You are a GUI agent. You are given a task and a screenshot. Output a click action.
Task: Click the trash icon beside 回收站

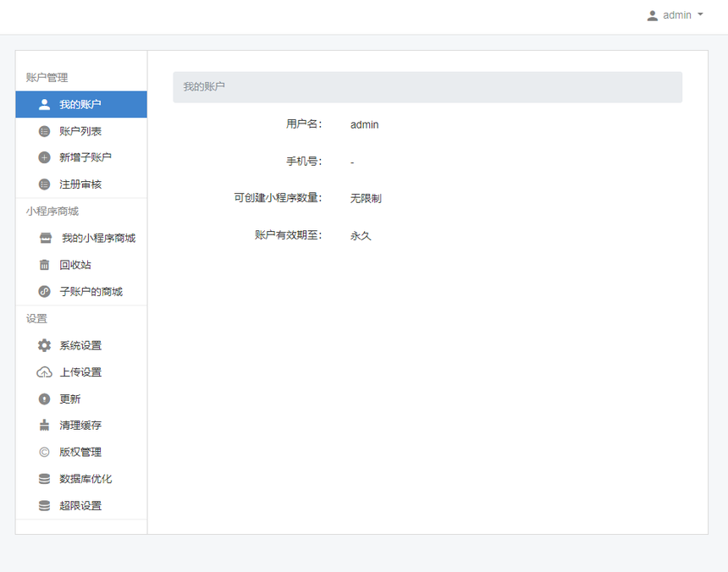45,265
